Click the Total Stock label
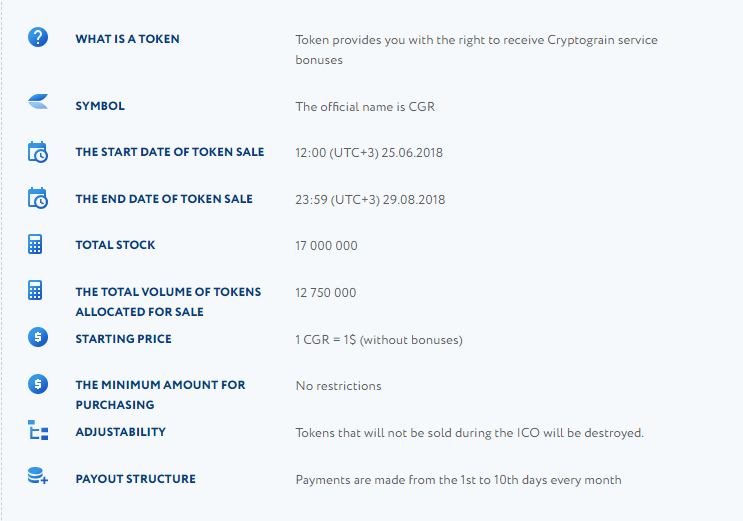 115,245
